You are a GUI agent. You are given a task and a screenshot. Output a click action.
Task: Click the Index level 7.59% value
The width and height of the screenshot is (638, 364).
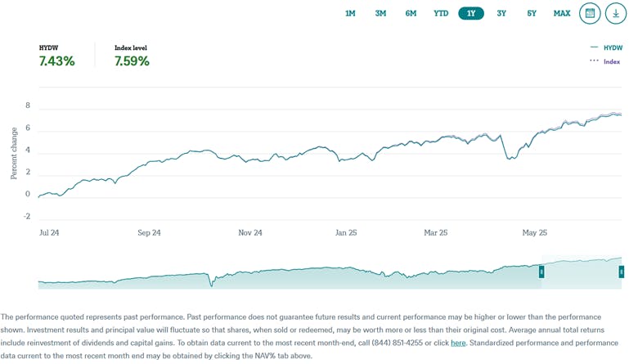132,61
